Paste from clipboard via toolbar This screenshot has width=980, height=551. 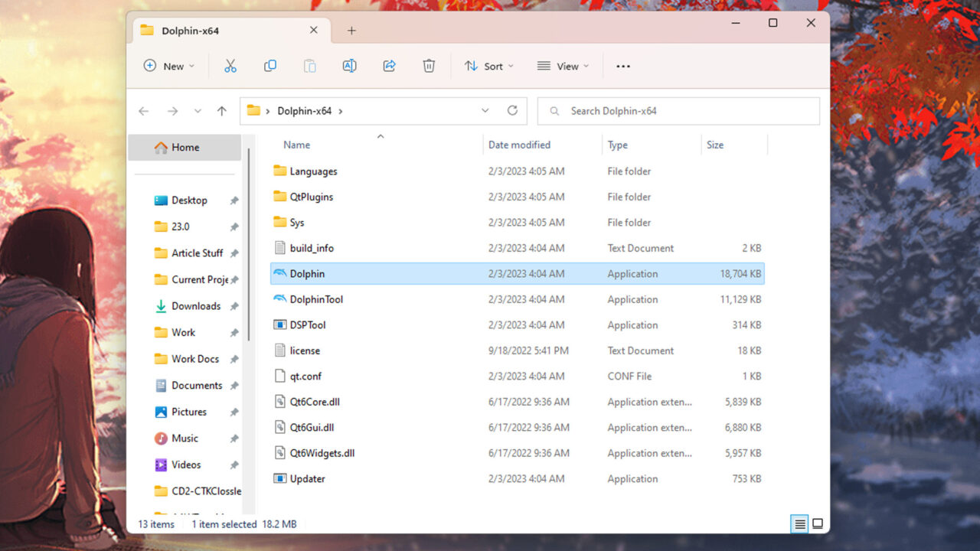(310, 66)
